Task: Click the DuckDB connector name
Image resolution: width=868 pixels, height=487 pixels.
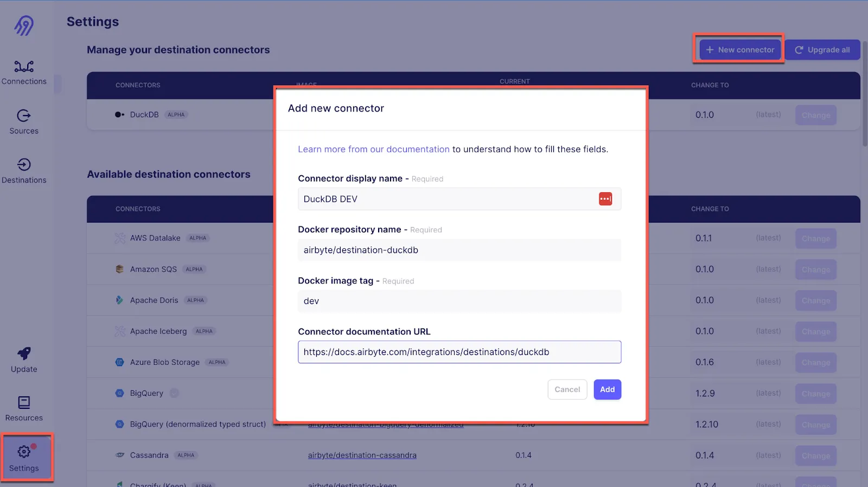Action: [144, 115]
